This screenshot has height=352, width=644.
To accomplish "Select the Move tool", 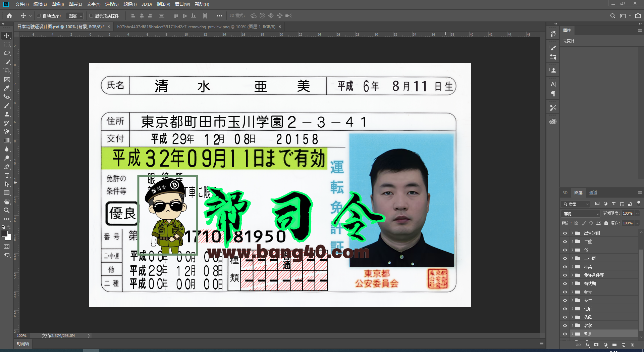I will (7, 35).
